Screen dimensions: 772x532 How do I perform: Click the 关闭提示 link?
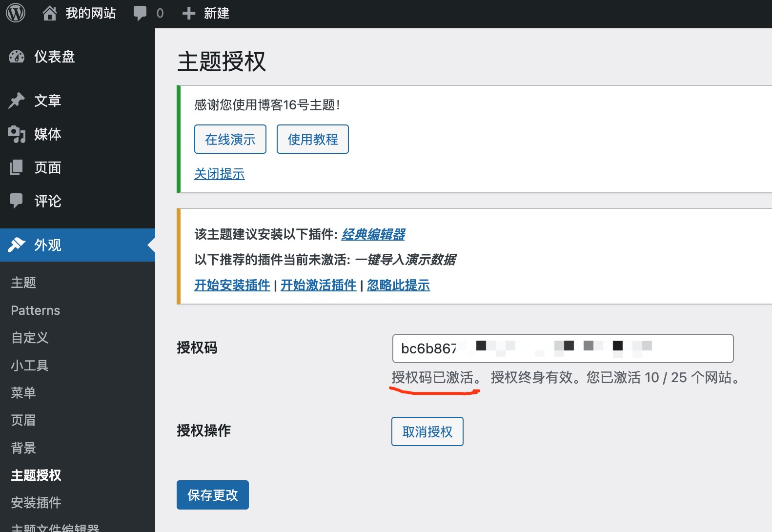click(220, 174)
